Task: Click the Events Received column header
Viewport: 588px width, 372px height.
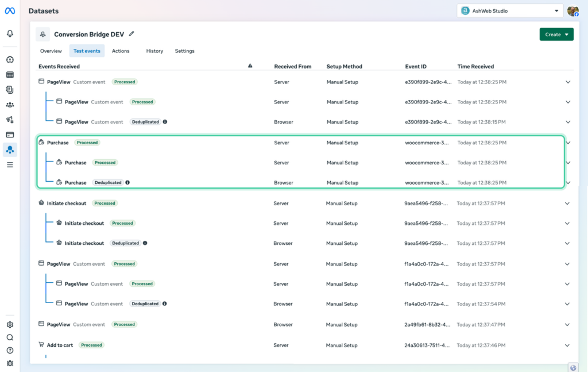Action: point(59,67)
